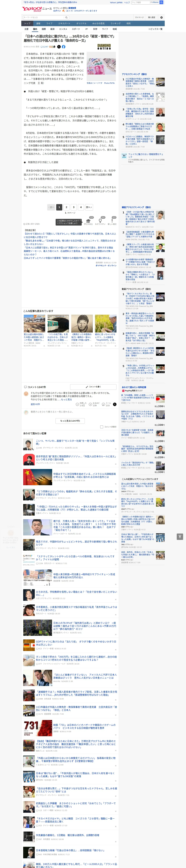Screen dimensions: 186x868
Task: Open the ランキング navigation tab
Action: (115, 23)
